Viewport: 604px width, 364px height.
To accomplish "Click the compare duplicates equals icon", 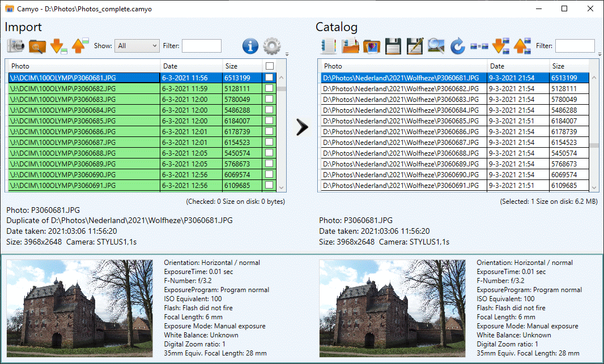I will click(479, 46).
